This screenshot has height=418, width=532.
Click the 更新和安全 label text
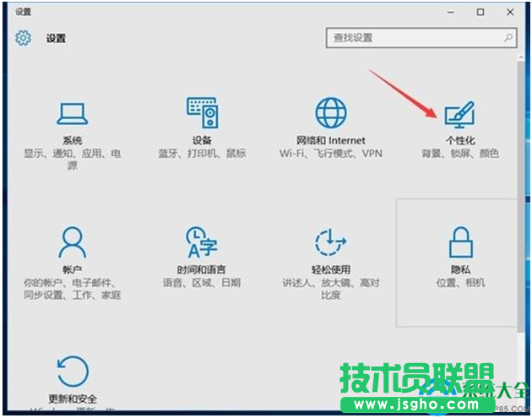(73, 399)
